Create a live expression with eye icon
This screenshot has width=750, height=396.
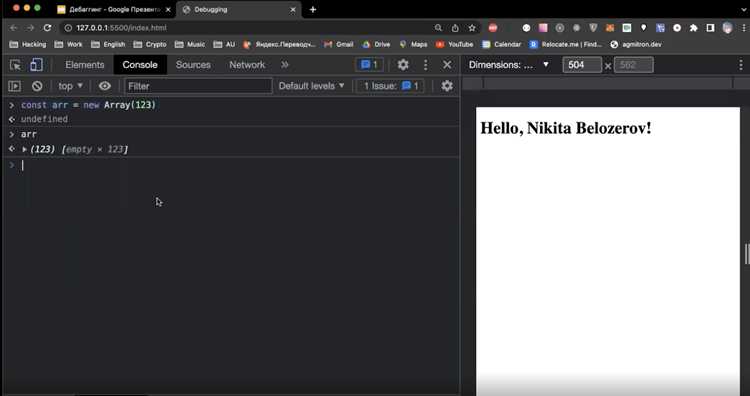coord(104,86)
